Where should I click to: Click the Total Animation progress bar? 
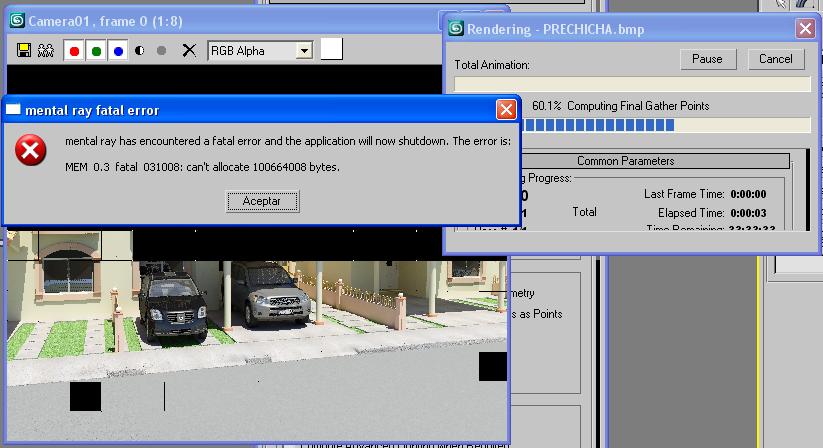click(632, 84)
